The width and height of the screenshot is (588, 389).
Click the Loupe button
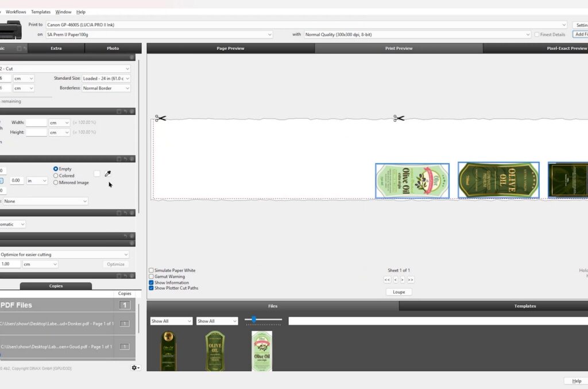399,292
